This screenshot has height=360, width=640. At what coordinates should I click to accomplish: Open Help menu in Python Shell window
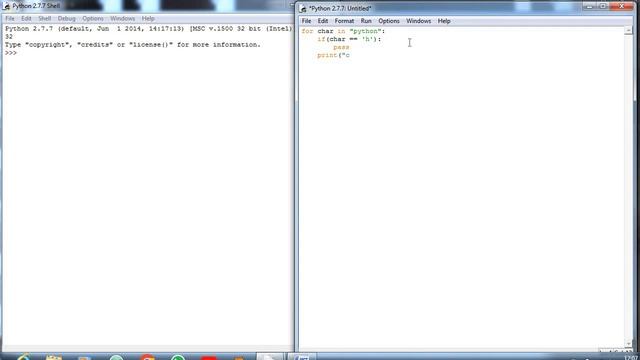(x=148, y=19)
